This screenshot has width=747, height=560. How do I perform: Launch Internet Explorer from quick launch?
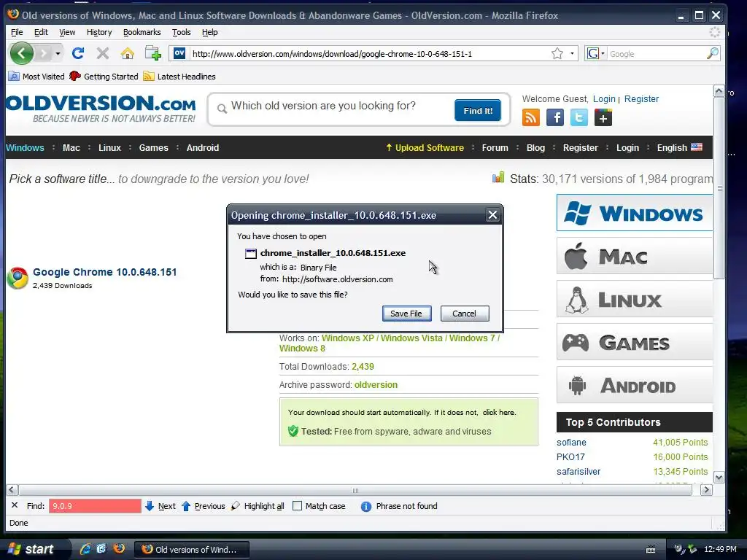[85, 549]
